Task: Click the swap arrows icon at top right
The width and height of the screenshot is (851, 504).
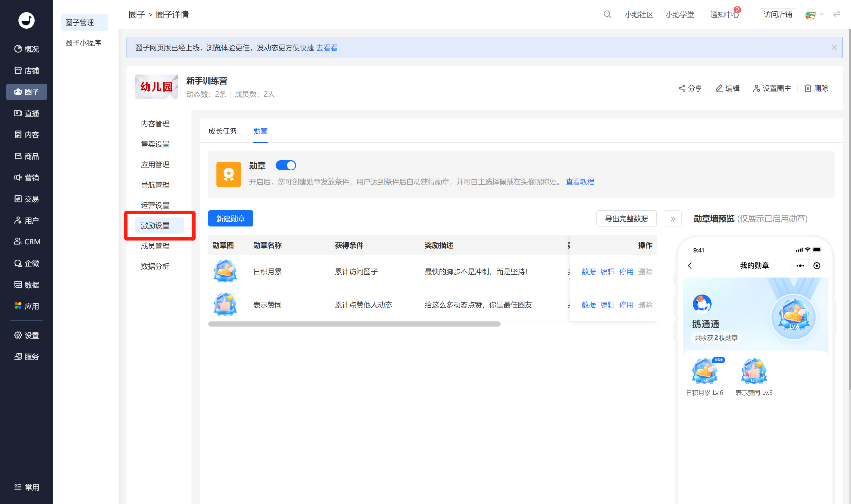Action: (836, 14)
